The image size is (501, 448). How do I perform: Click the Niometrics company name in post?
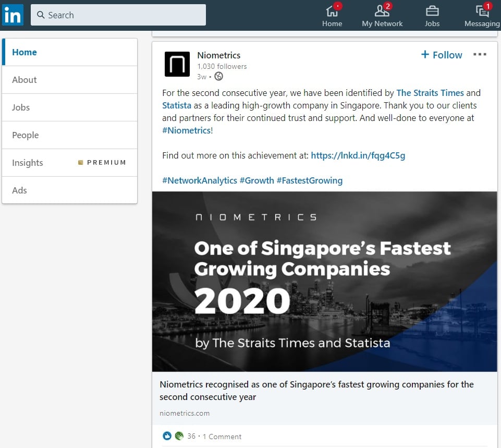tap(219, 55)
